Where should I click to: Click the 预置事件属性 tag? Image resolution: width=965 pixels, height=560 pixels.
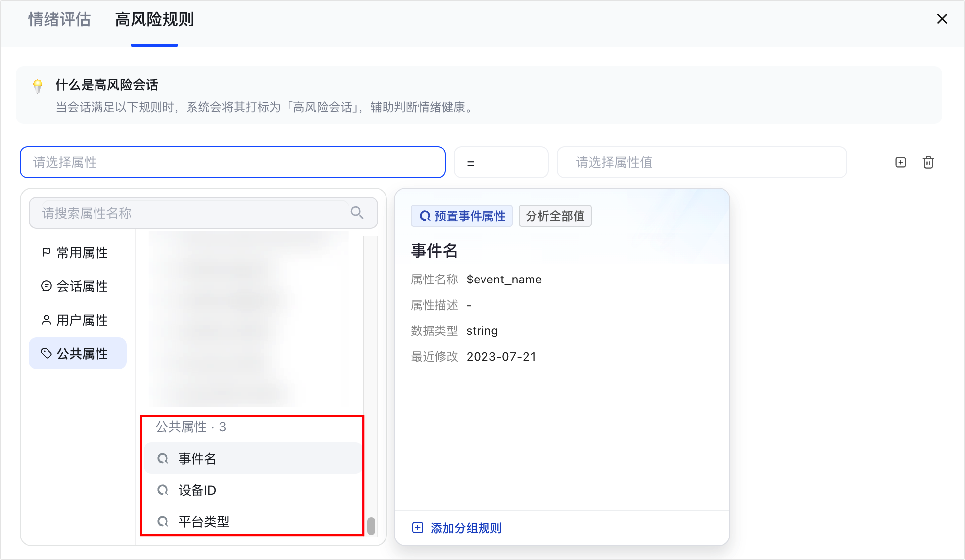462,216
